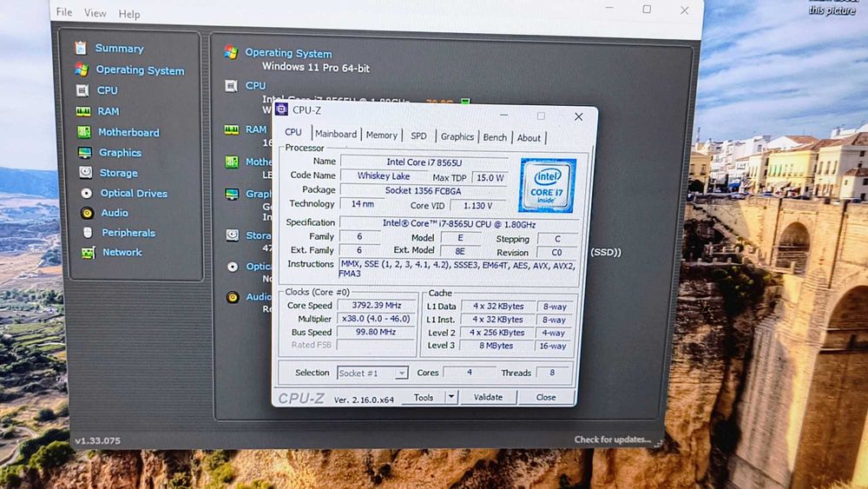Switch to the SPD tab in CPU-Z

coord(418,135)
